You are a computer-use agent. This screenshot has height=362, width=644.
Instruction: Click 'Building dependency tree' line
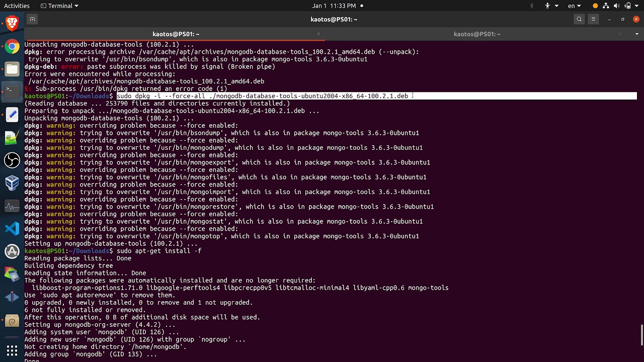click(x=69, y=265)
